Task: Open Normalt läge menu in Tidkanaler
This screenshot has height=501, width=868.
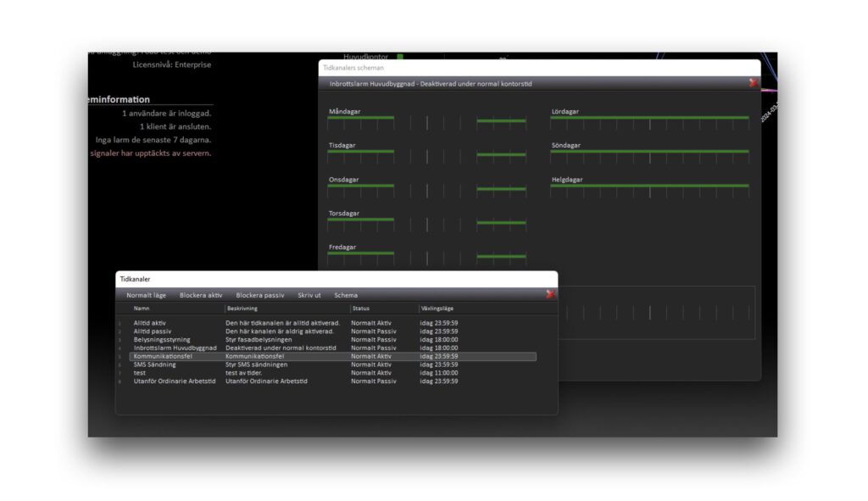Action: coord(146,295)
